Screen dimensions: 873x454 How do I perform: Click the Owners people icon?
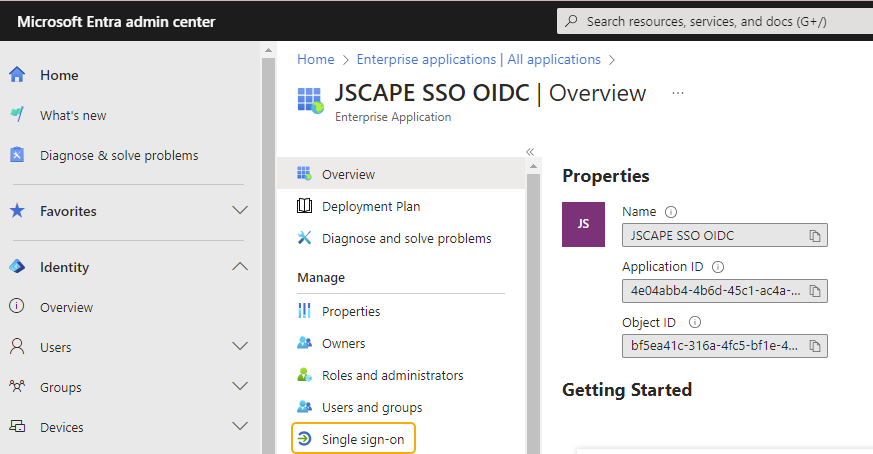(304, 343)
